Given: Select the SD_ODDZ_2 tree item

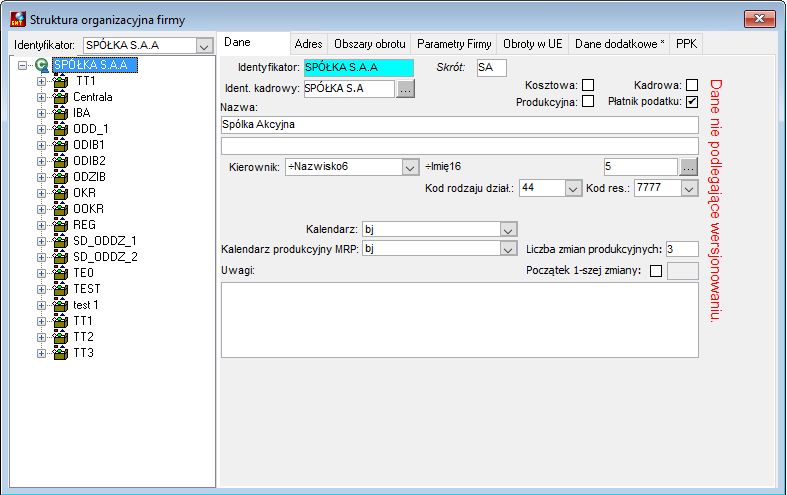Looking at the screenshot, I should pyautogui.click(x=105, y=257).
